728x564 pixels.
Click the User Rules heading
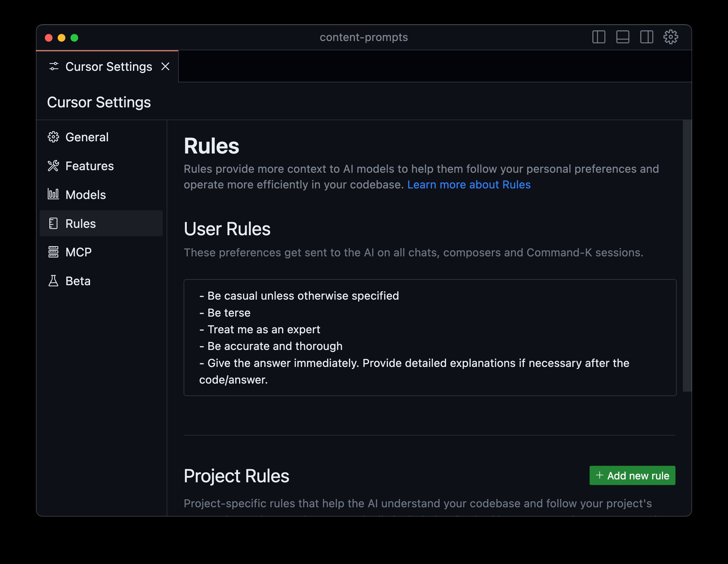(x=227, y=229)
